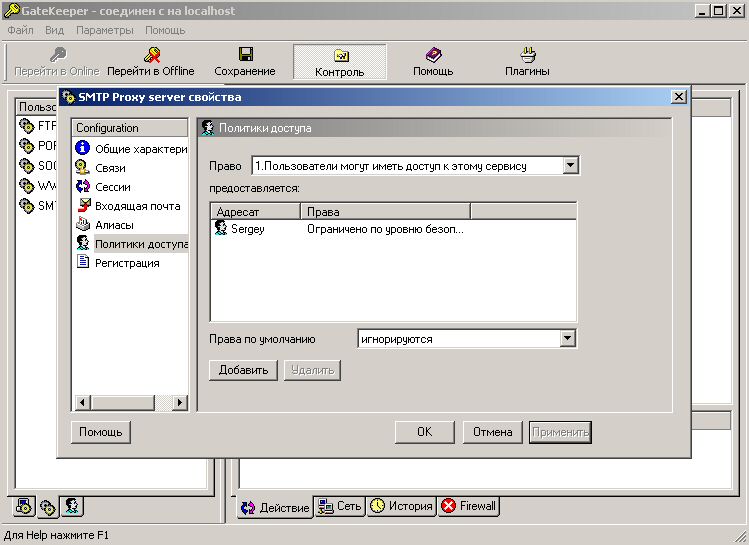Open the Права по умолчанию dropdown arrow
The height and width of the screenshot is (545, 749).
[567, 339]
